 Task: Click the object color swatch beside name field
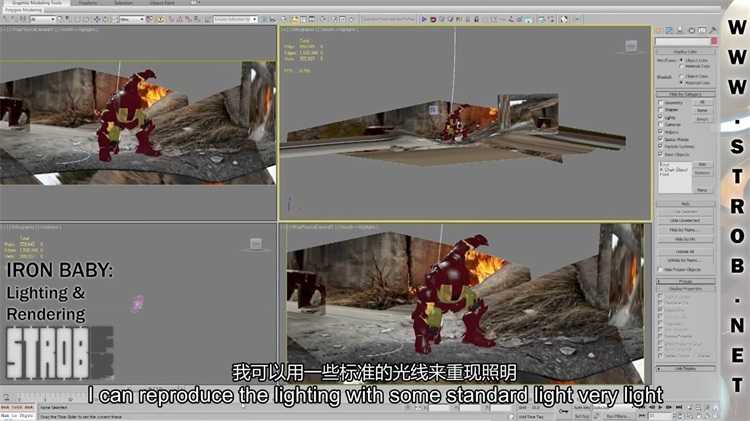(x=714, y=41)
